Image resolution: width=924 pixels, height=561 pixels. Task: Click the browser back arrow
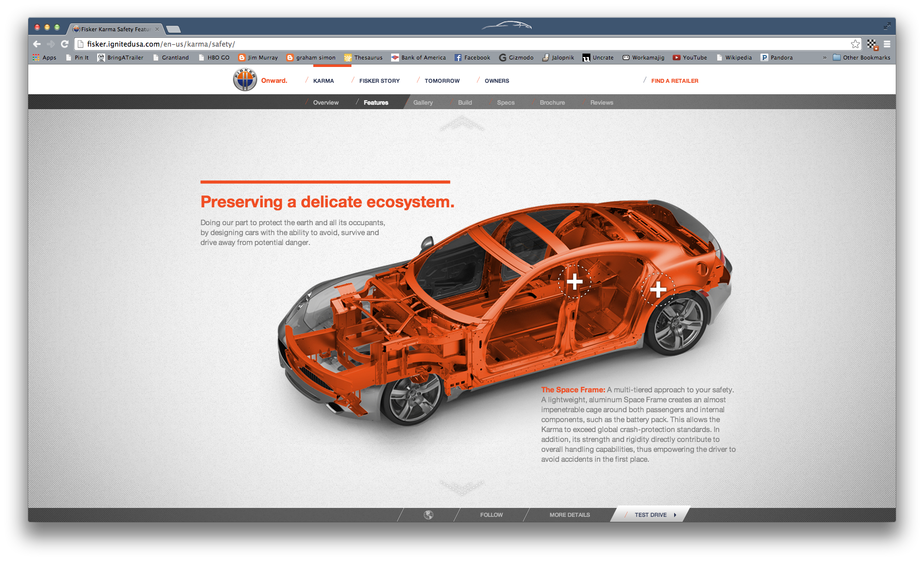click(37, 44)
